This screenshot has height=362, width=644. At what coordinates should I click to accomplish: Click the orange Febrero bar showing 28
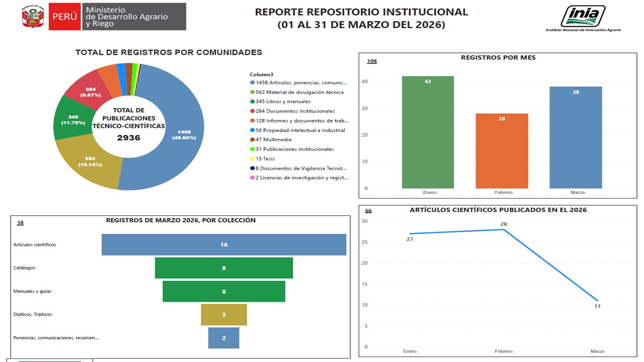tap(502, 151)
